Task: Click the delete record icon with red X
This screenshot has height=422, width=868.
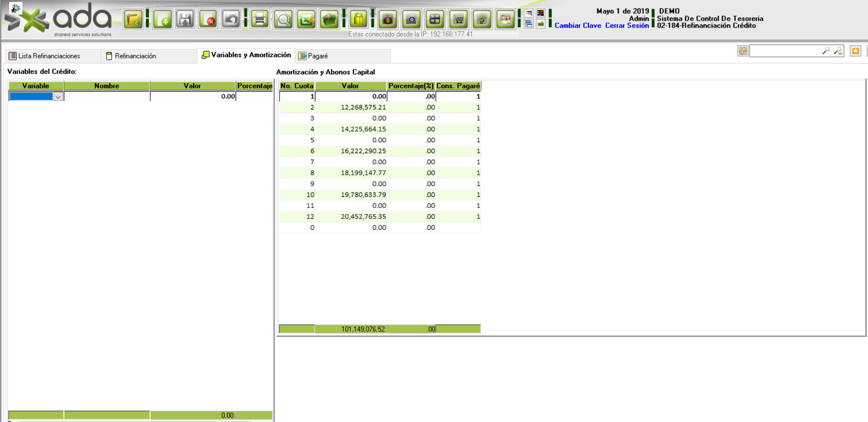Action: [208, 20]
